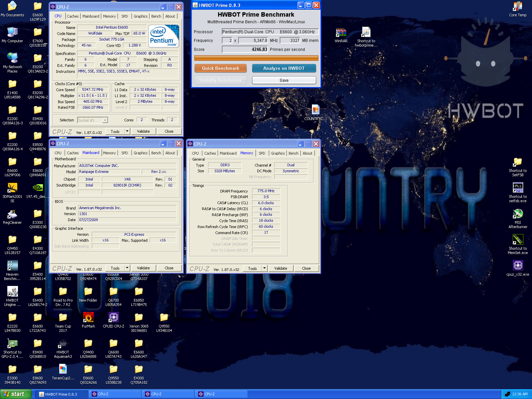
Task: Click Tools button in Memory CPU-Z window
Action: coord(252,268)
